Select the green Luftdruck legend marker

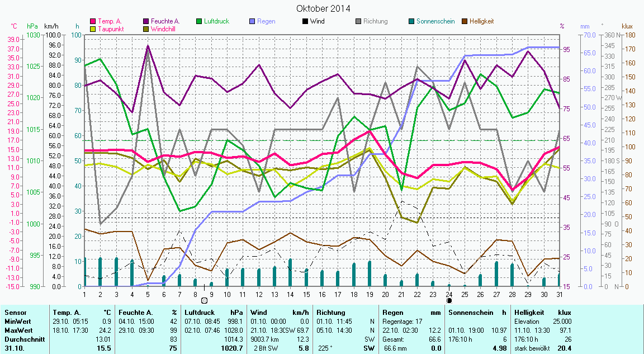(x=200, y=22)
